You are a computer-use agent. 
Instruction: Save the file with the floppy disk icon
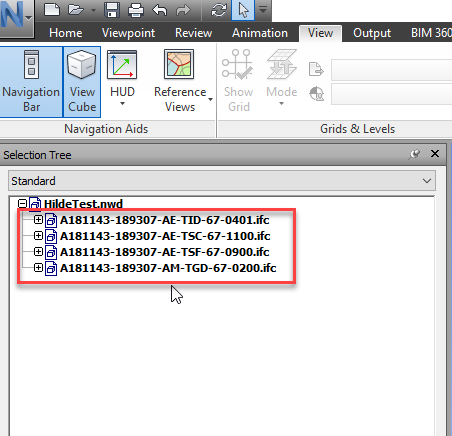point(112,10)
